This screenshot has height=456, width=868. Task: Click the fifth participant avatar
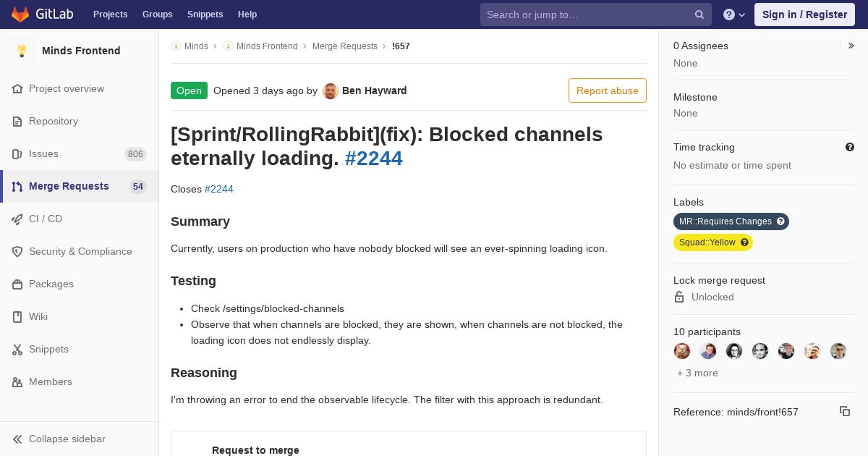pos(786,351)
